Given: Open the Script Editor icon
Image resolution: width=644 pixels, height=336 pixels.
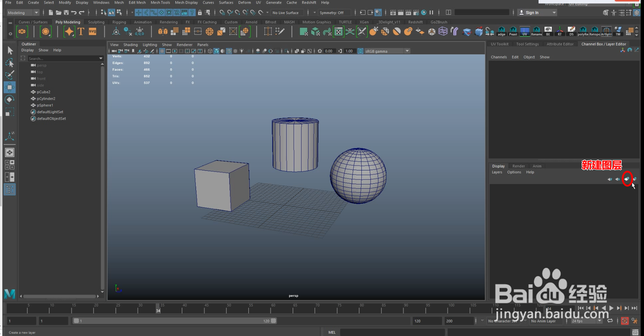Looking at the screenshot, I should [635, 332].
